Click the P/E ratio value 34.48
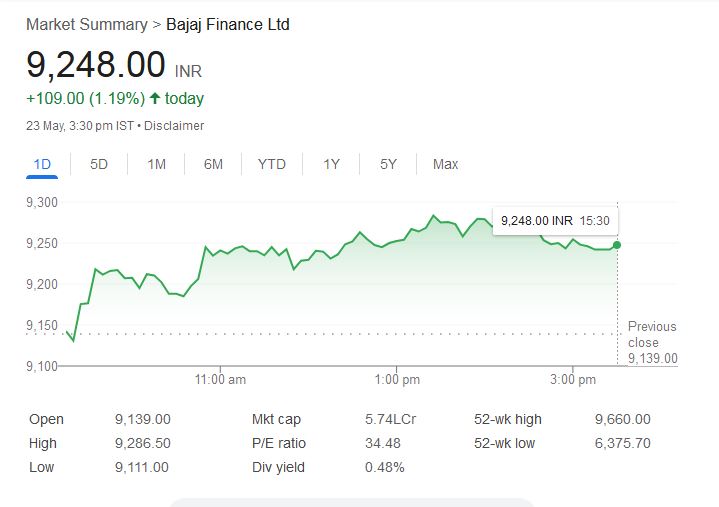This screenshot has width=719, height=507. click(383, 443)
